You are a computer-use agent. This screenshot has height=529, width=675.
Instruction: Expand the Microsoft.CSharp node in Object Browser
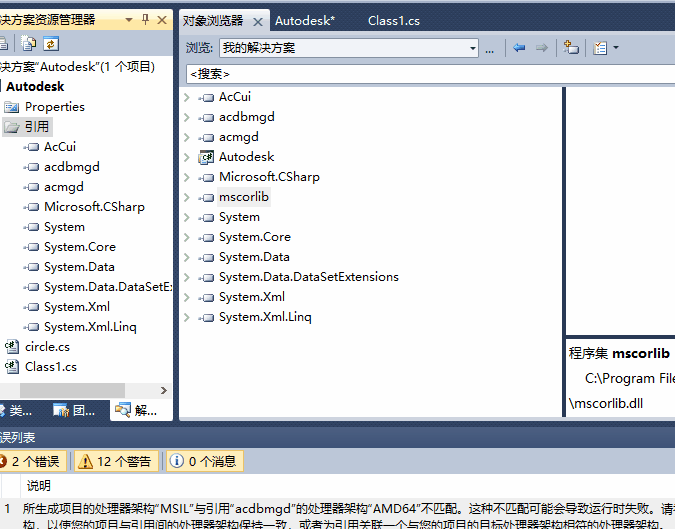tap(187, 177)
